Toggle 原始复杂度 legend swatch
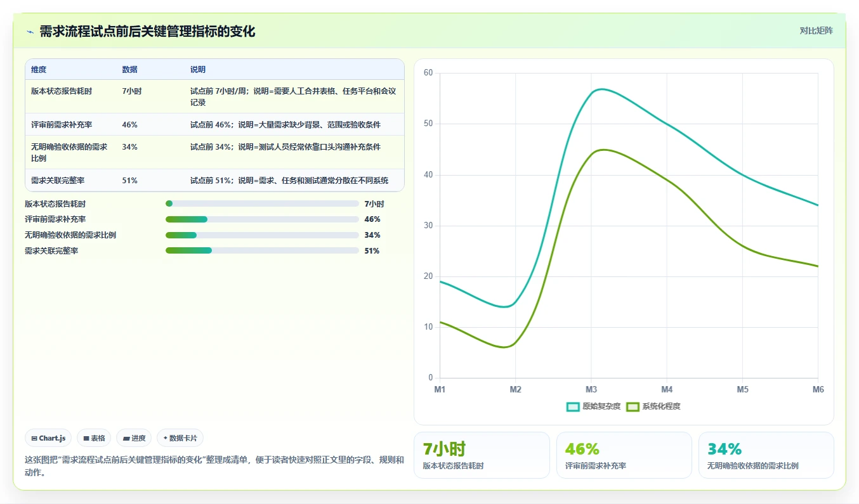The width and height of the screenshot is (859, 504). pos(573,406)
